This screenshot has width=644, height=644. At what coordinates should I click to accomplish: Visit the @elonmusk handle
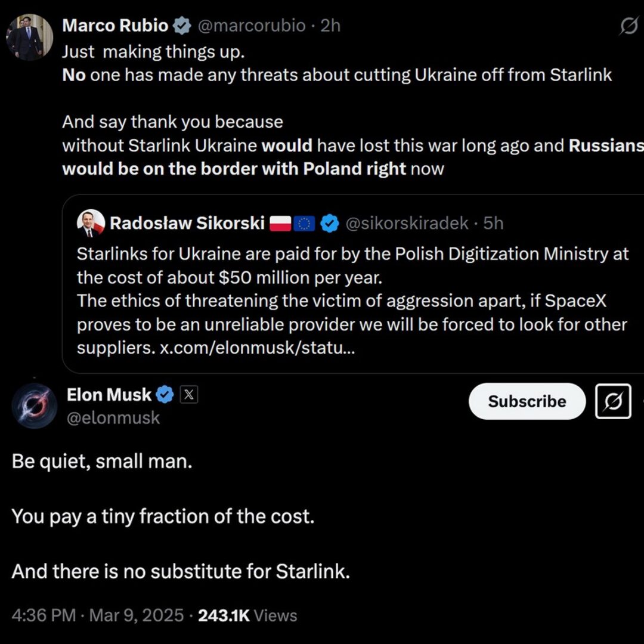(113, 417)
